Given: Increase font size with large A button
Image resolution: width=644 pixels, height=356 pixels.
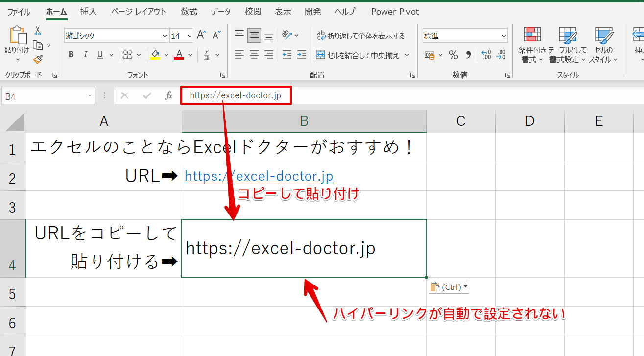Looking at the screenshot, I should click(201, 35).
